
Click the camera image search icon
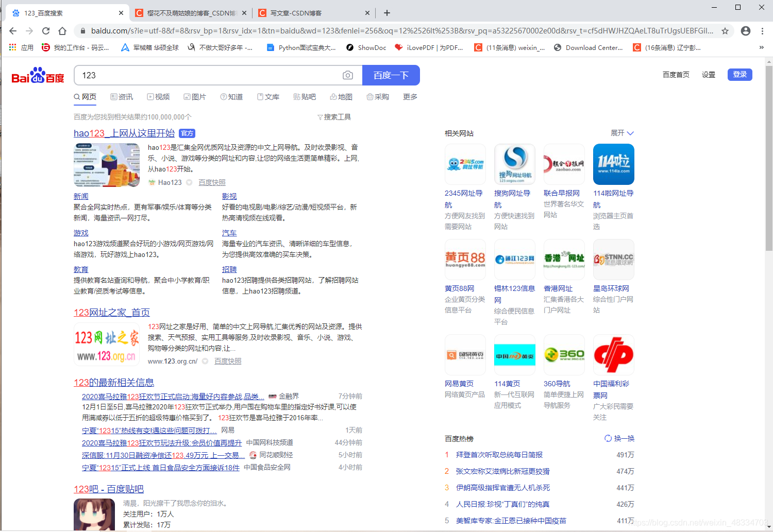click(x=348, y=75)
